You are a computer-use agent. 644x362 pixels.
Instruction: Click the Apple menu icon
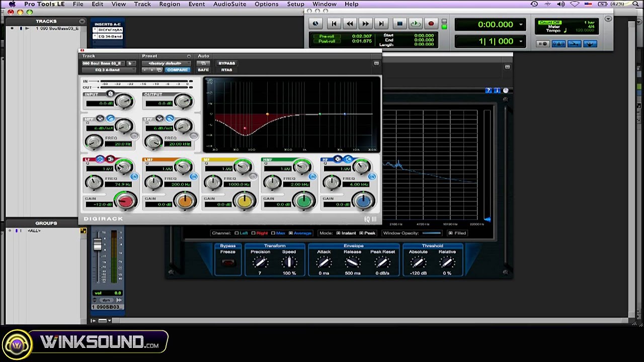[12, 4]
